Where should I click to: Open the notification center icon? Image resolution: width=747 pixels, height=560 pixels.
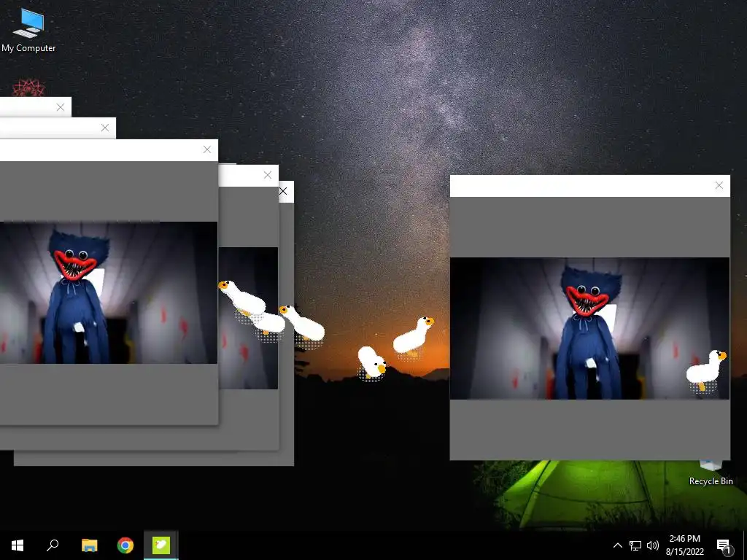click(x=724, y=545)
